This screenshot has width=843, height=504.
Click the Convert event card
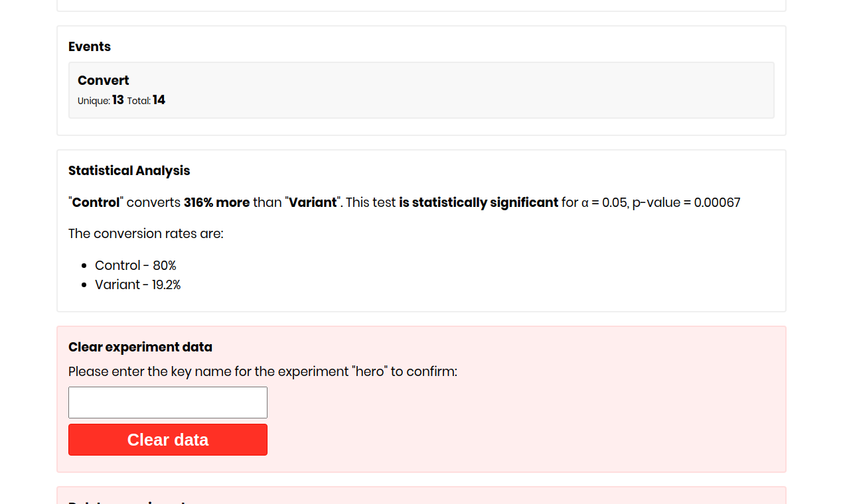pos(421,90)
